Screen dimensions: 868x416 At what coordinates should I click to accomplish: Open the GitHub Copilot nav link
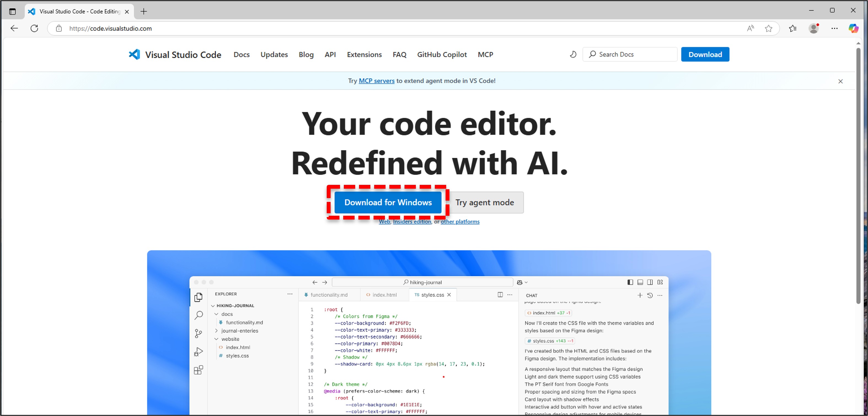click(442, 55)
